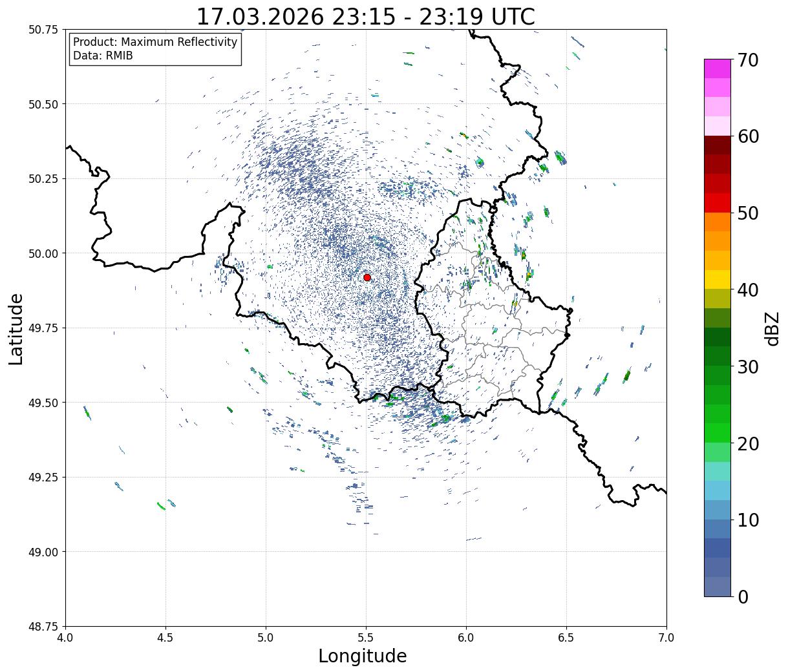Click the latitude tick label 50.50
788x672 pixels.
(x=43, y=104)
